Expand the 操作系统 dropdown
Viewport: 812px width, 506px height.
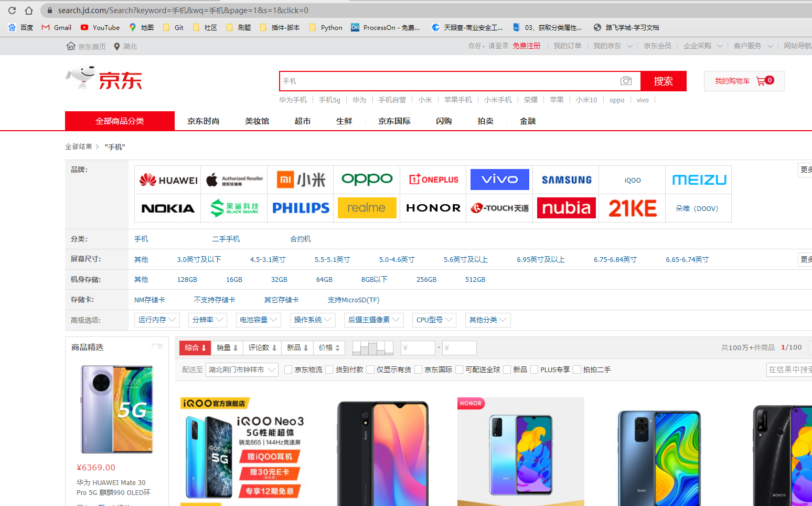coord(313,320)
